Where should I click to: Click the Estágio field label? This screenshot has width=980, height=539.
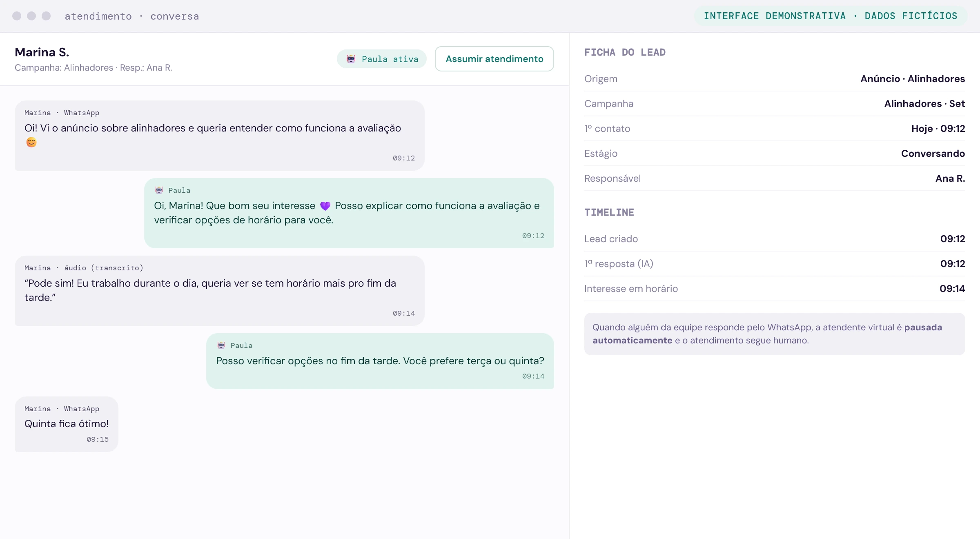click(601, 154)
